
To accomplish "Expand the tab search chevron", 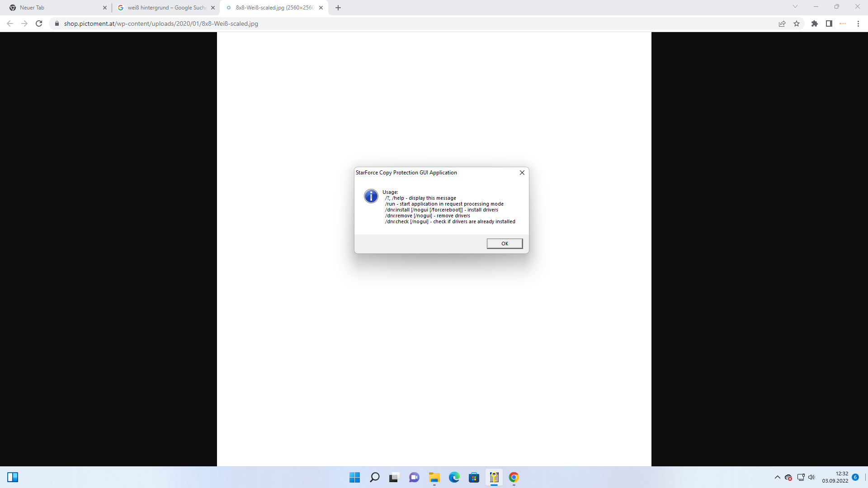I will tap(795, 7).
